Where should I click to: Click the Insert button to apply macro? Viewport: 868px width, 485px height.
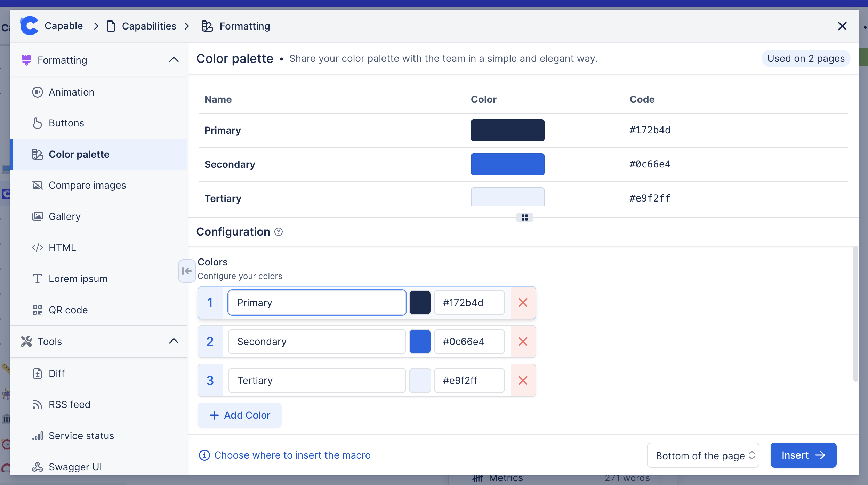[804, 455]
